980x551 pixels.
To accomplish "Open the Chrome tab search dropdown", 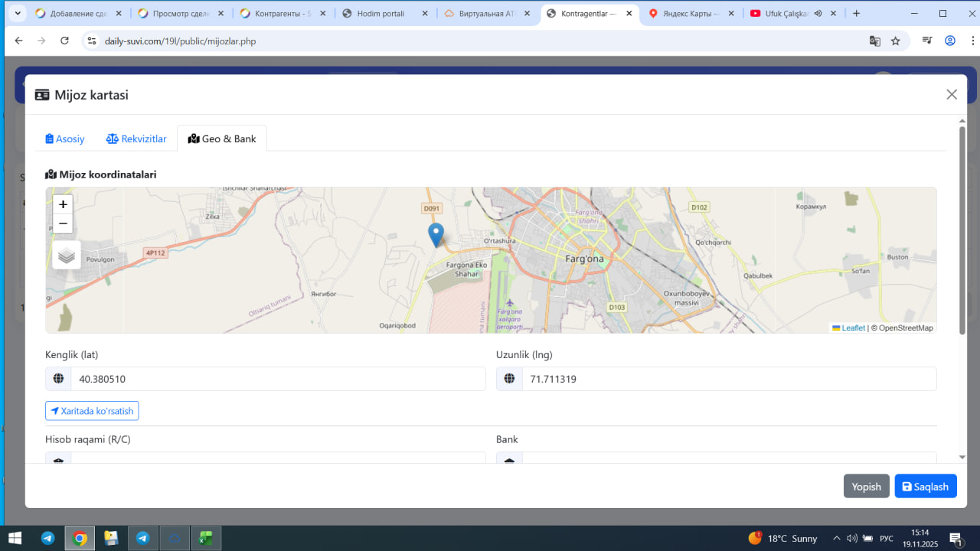I will [x=17, y=13].
